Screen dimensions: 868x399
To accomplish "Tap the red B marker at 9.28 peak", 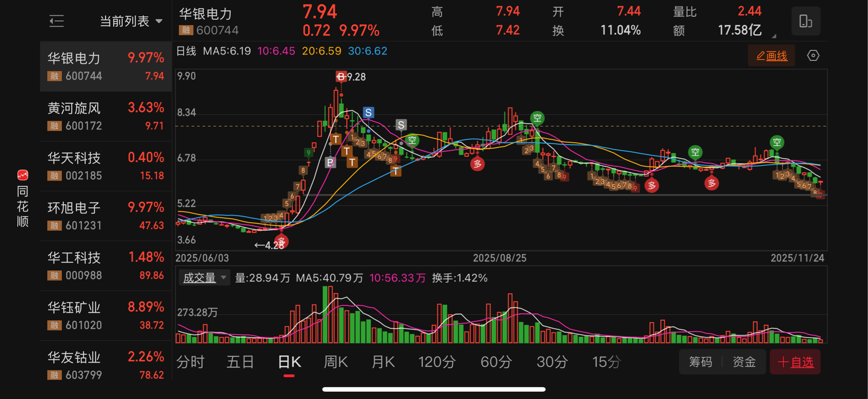I will tap(341, 77).
